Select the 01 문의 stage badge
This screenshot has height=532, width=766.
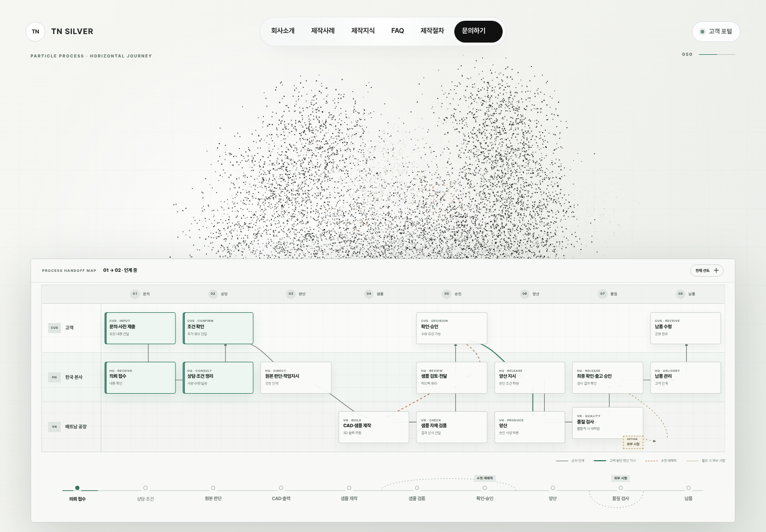pos(135,294)
